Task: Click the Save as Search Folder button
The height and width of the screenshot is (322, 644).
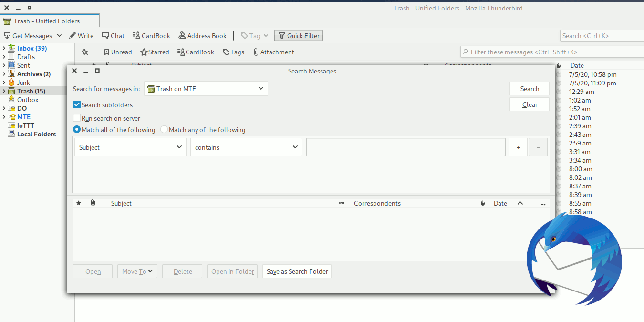Action: [297, 271]
